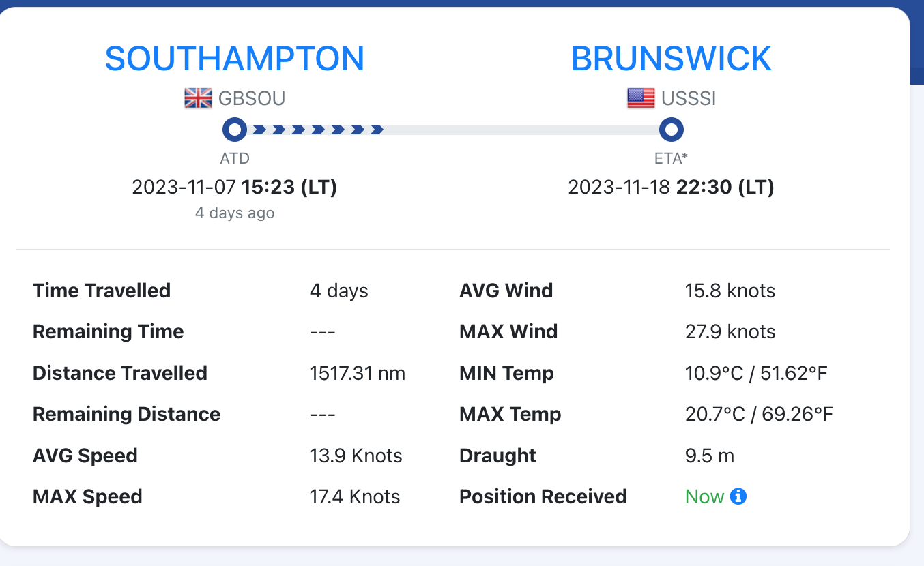The image size is (924, 566).
Task: Click the arrival port circle marker
Action: click(671, 129)
